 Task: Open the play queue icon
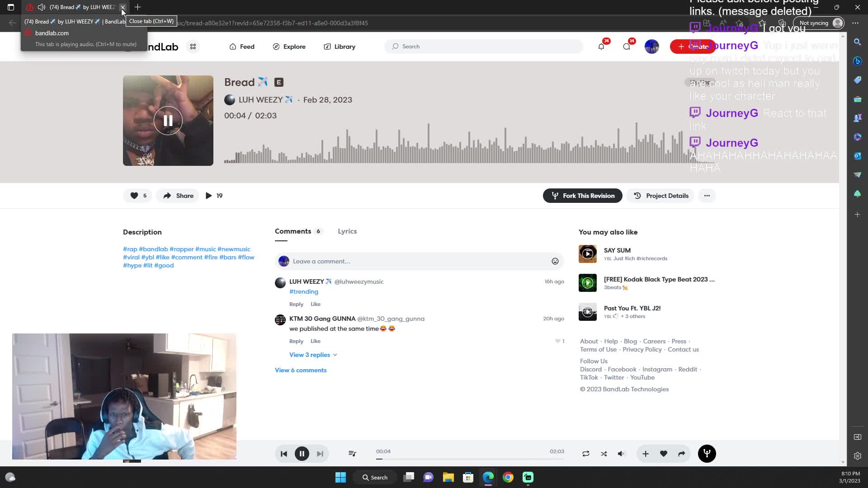(353, 454)
